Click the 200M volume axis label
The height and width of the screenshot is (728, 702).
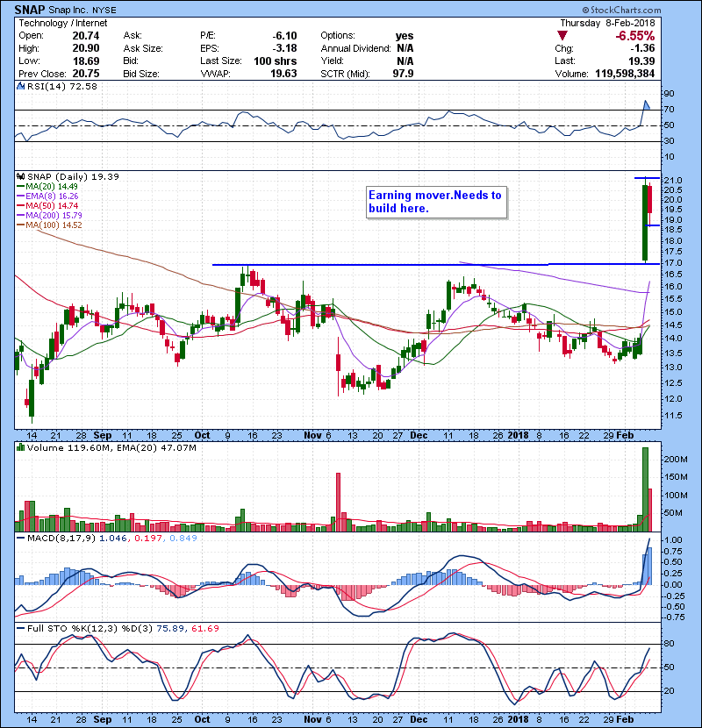(676, 460)
